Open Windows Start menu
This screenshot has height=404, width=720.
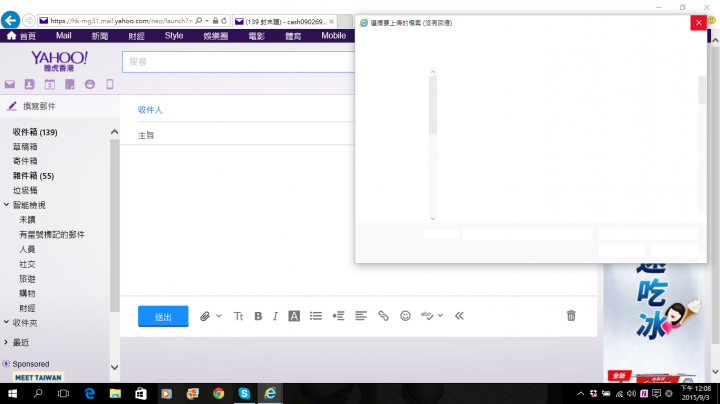pos(12,393)
